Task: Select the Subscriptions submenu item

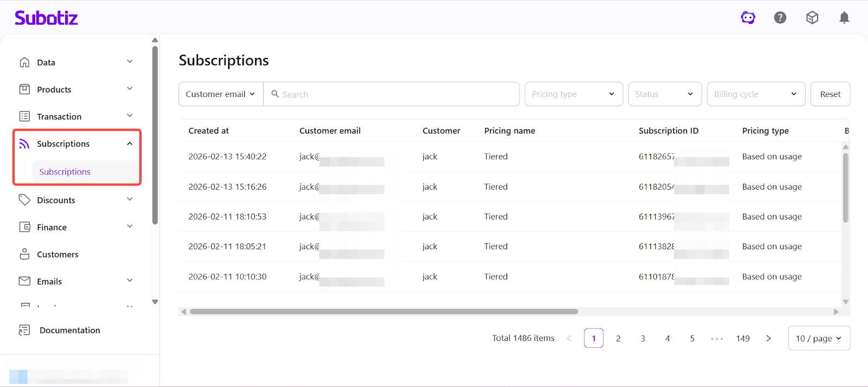Action: tap(65, 172)
